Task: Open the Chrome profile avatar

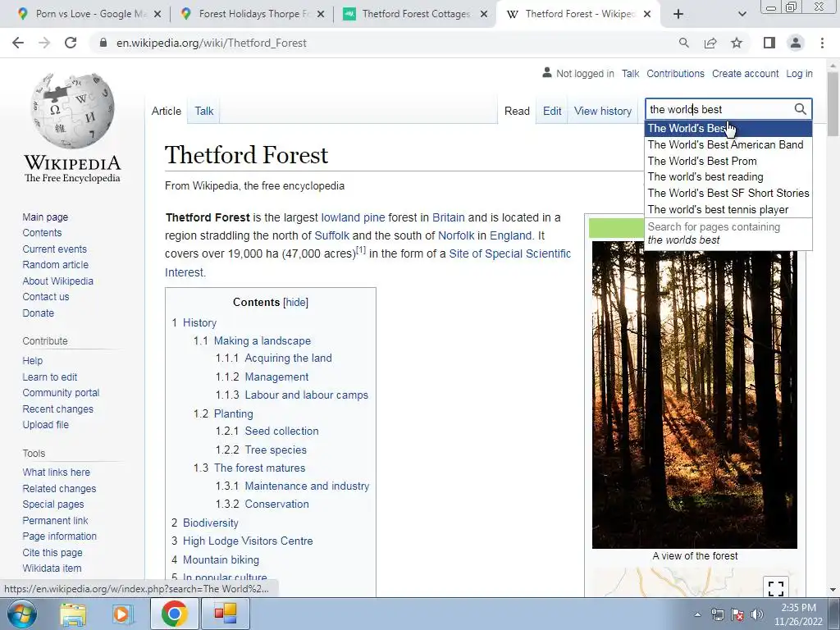Action: (796, 43)
